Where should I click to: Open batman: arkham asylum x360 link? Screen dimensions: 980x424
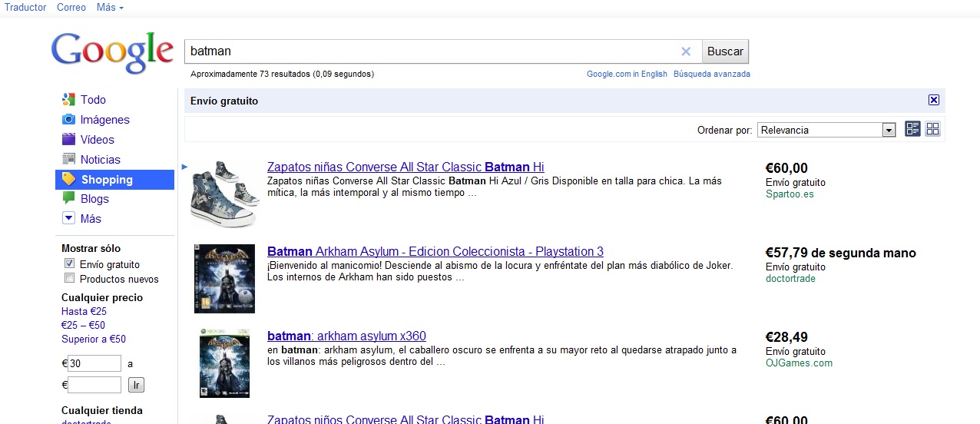(x=346, y=336)
